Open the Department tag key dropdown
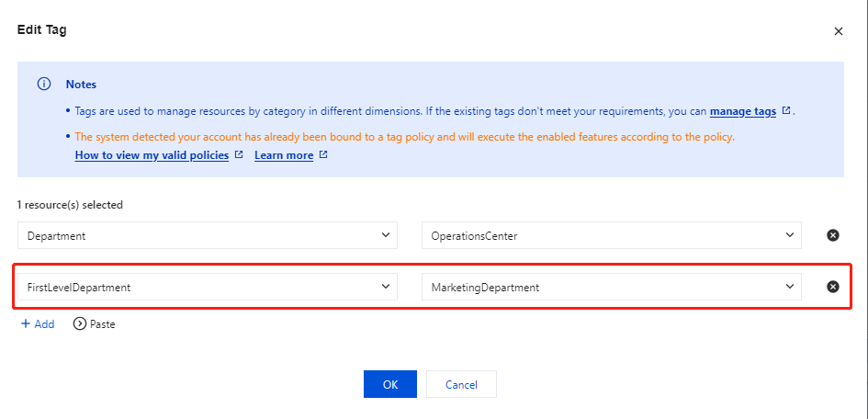Image resolution: width=868 pixels, height=419 pixels. point(208,235)
